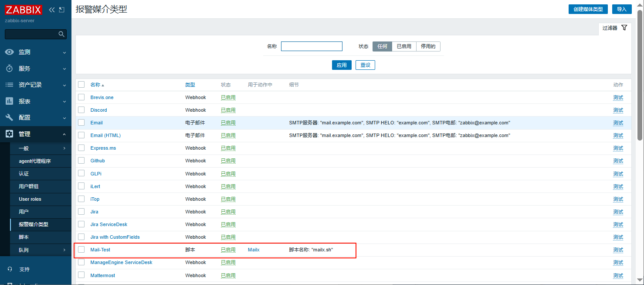Click 测试 for the Mail-Test row

pos(618,250)
